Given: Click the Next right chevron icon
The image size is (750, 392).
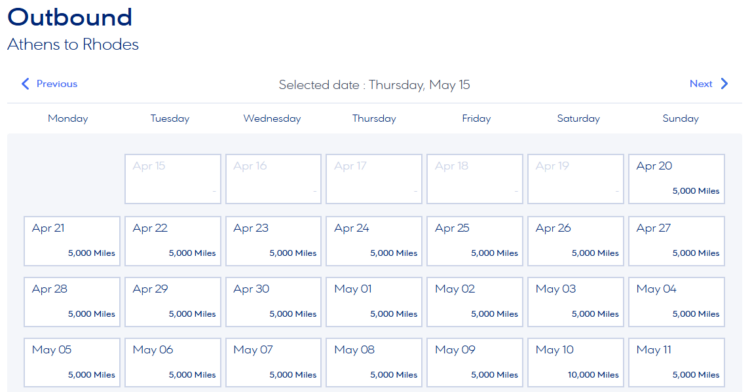Looking at the screenshot, I should [x=725, y=84].
